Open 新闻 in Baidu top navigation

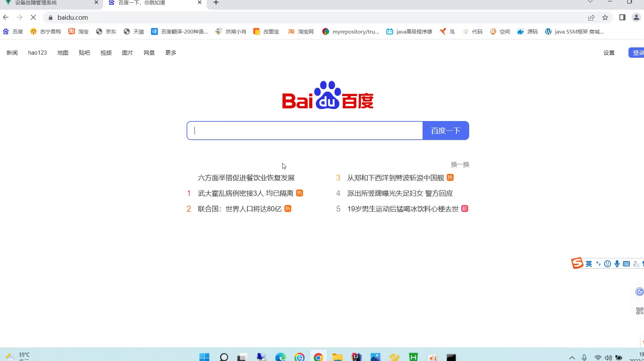pos(12,53)
